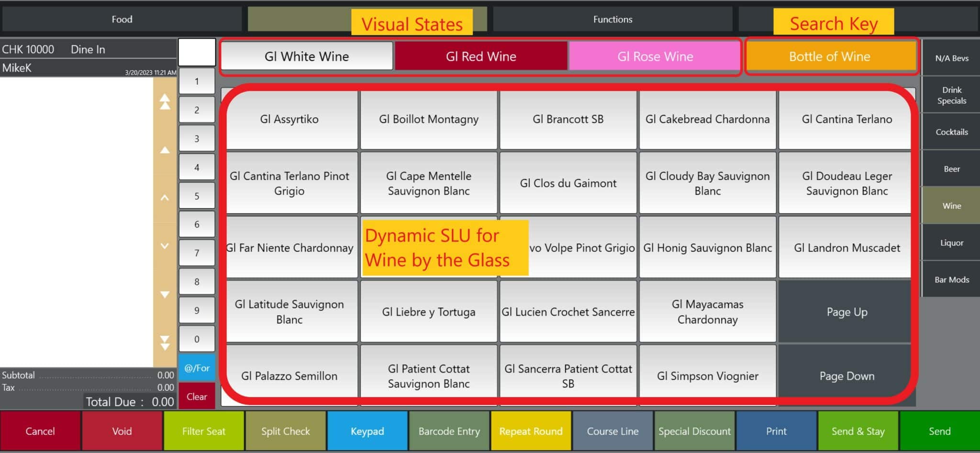Open Bottle of Wine search key

click(830, 56)
